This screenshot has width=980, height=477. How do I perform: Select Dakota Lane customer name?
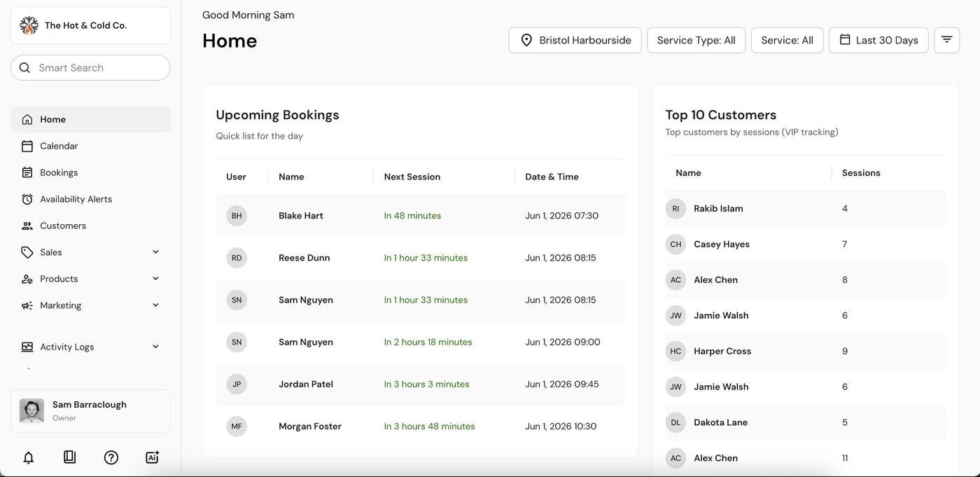[x=720, y=422]
